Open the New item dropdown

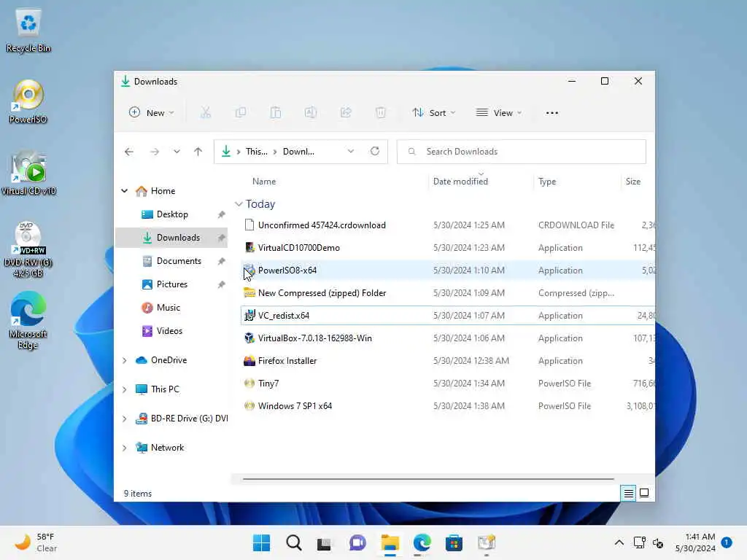(152, 113)
